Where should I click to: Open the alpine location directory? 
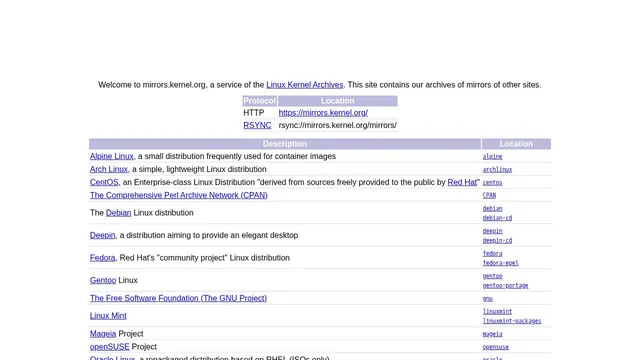[x=492, y=156]
